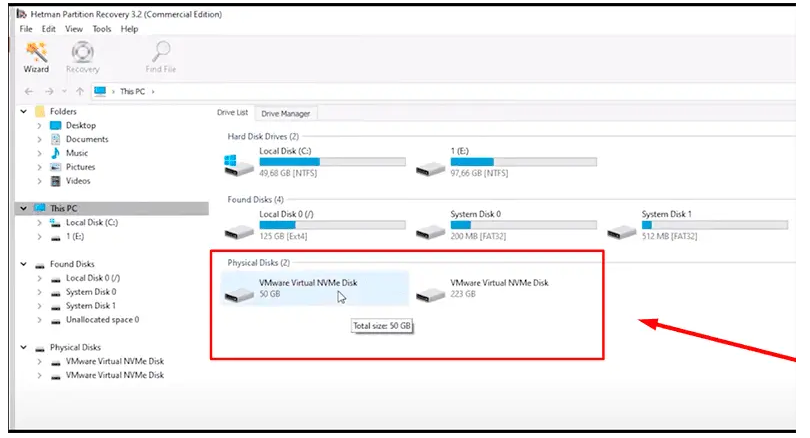Switch to the Drive Manager tab
This screenshot has width=810, height=438.
pyautogui.click(x=286, y=114)
